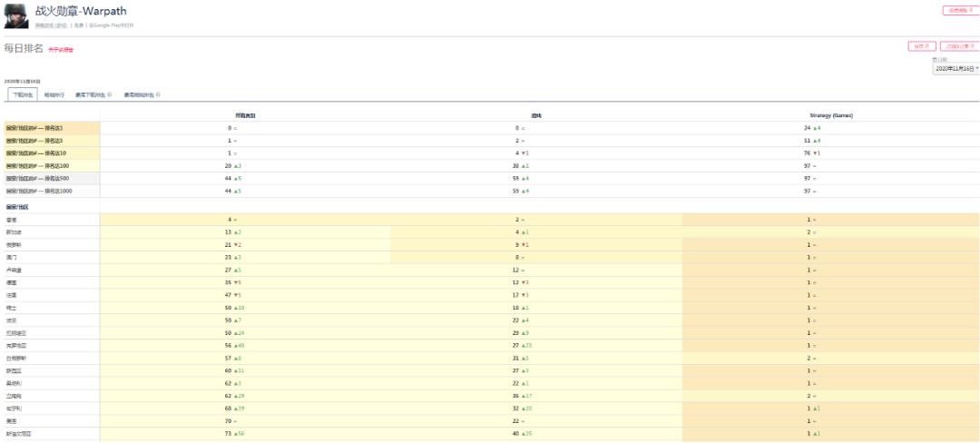Click the pink link next to 每日排名 heading
This screenshot has height=443, width=980.
[x=61, y=49]
